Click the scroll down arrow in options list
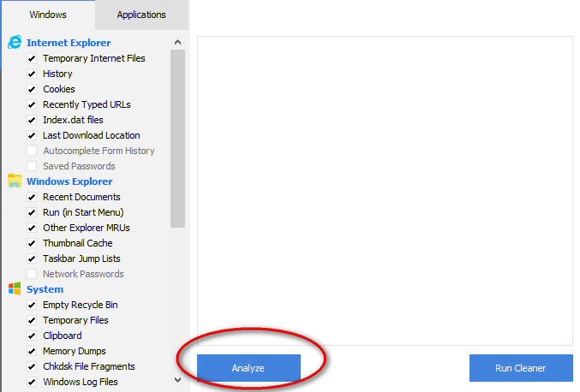This screenshot has height=392, width=580. click(x=178, y=379)
